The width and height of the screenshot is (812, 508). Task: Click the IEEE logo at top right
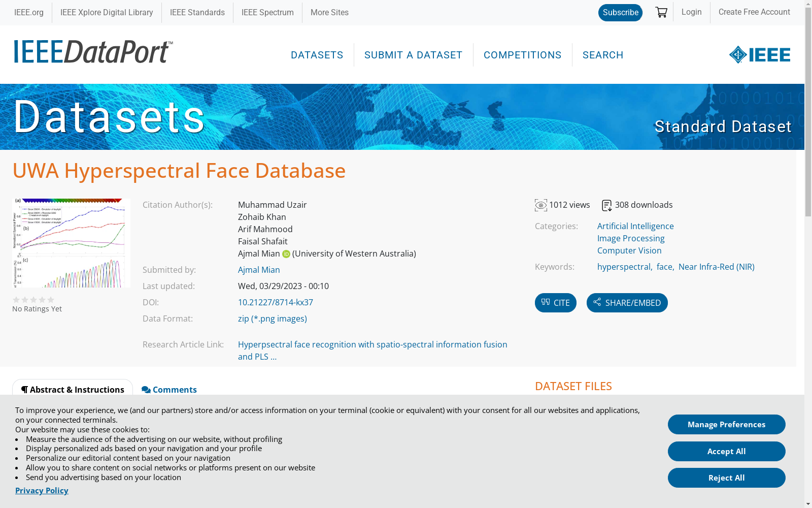pyautogui.click(x=759, y=55)
